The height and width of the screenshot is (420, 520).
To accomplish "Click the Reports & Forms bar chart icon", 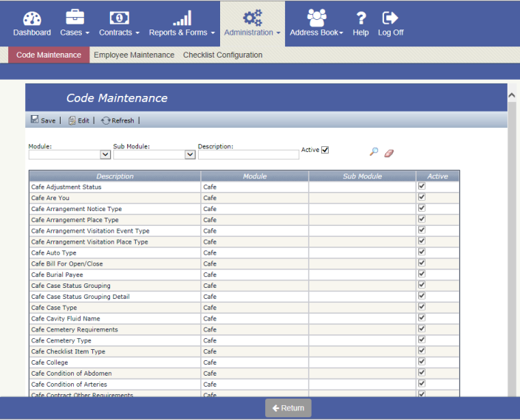I will click(x=182, y=18).
